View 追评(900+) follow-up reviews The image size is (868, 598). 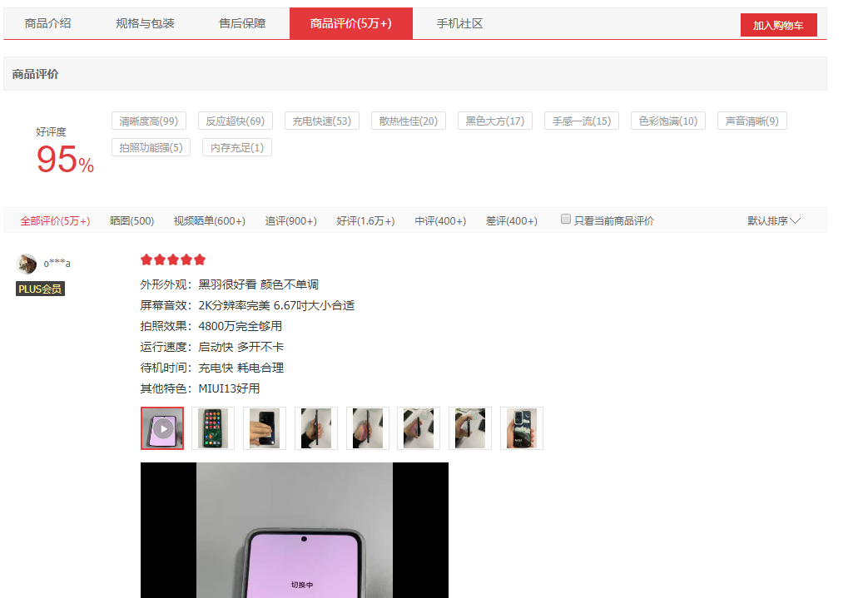pos(290,220)
